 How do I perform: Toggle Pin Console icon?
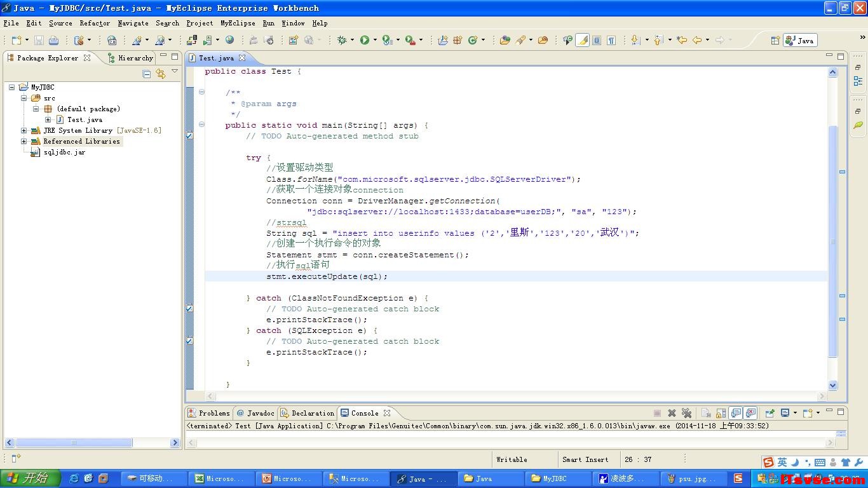pos(770,413)
